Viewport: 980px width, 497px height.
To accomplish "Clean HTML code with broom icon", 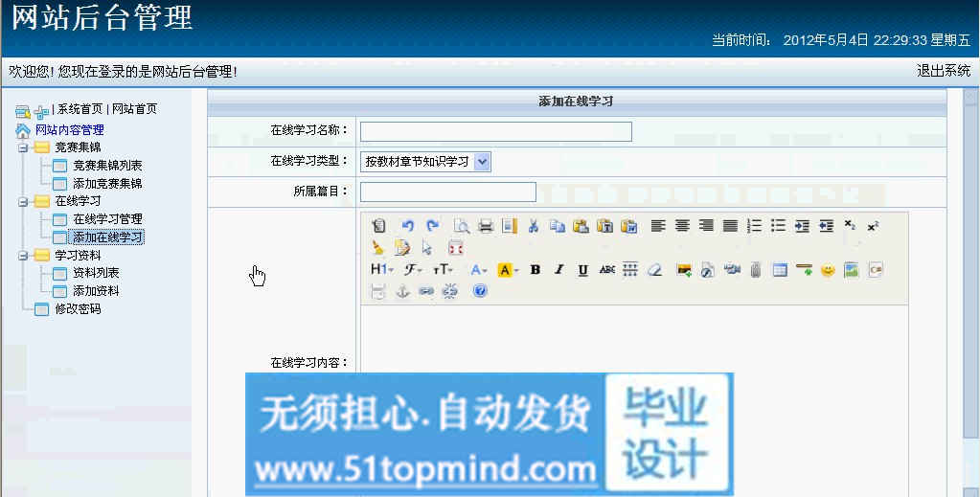I will (378, 248).
